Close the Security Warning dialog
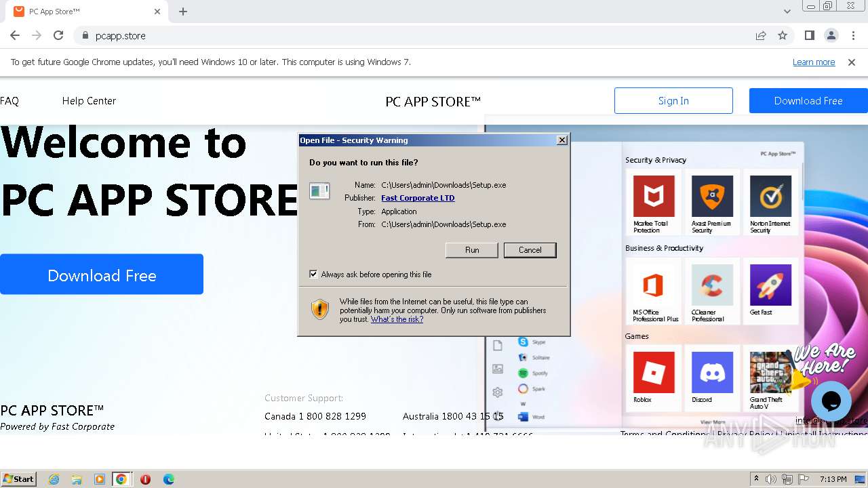This screenshot has height=488, width=868. tap(561, 140)
